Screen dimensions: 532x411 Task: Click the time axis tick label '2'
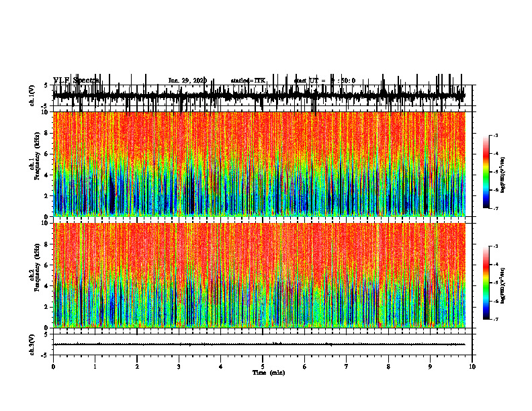coord(137,367)
